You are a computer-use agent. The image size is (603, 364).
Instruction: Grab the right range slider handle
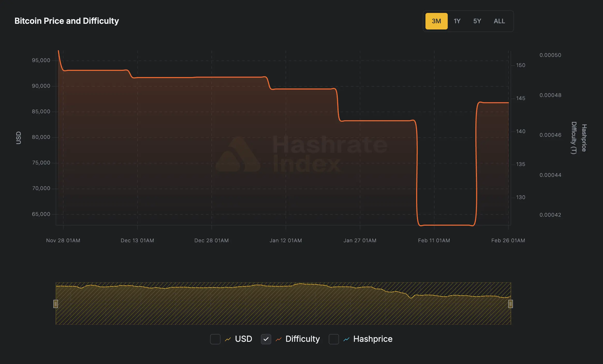click(510, 304)
